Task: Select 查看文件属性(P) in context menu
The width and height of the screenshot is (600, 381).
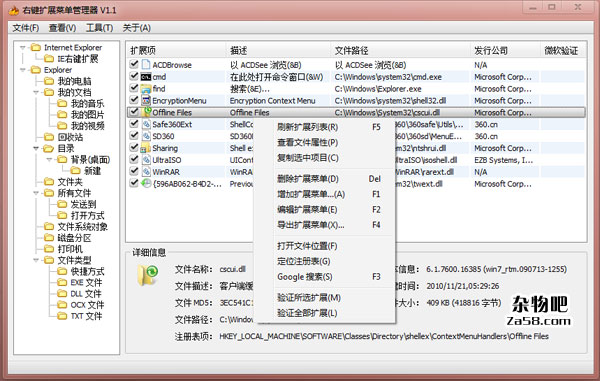Action: (324, 142)
